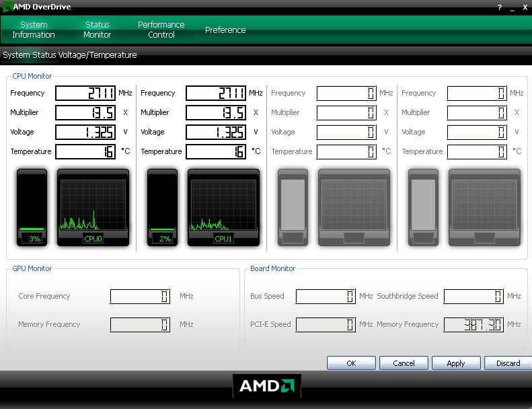Click the Cancel button

point(404,363)
